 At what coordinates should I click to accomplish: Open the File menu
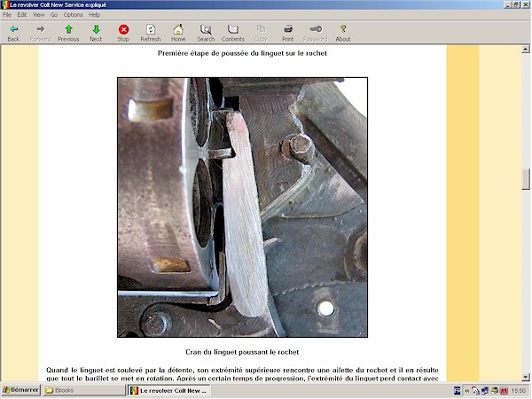click(x=7, y=15)
